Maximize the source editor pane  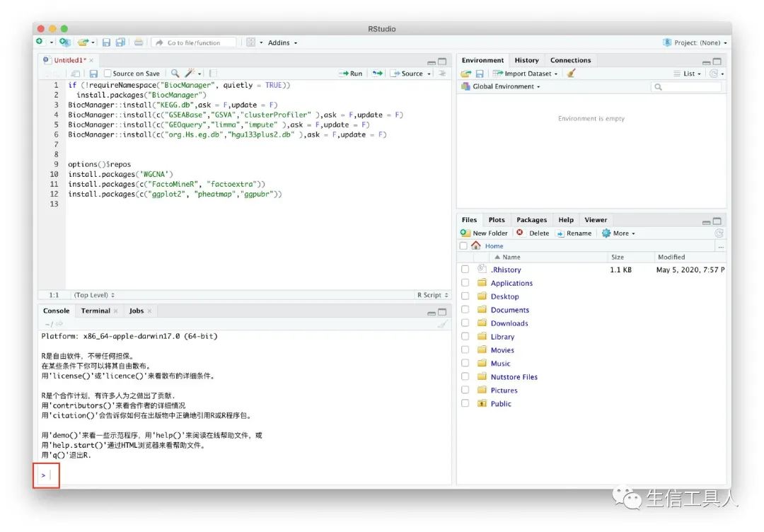point(442,62)
